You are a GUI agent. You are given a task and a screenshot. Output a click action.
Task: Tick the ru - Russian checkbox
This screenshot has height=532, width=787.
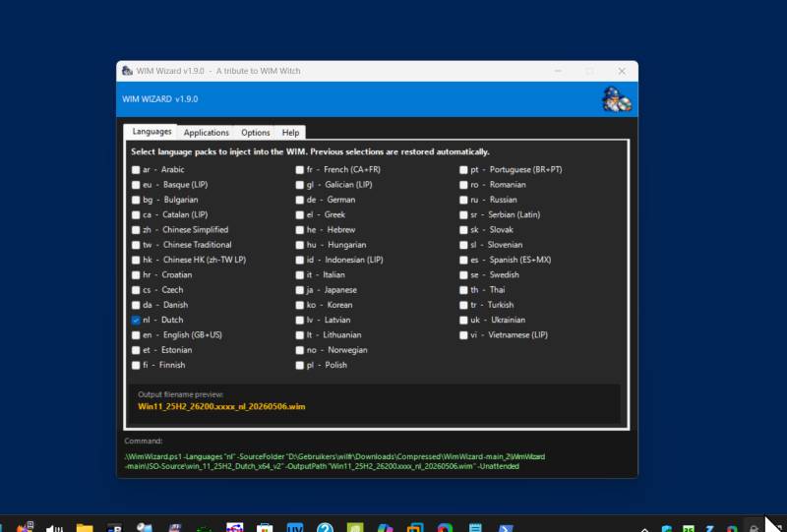(x=463, y=200)
